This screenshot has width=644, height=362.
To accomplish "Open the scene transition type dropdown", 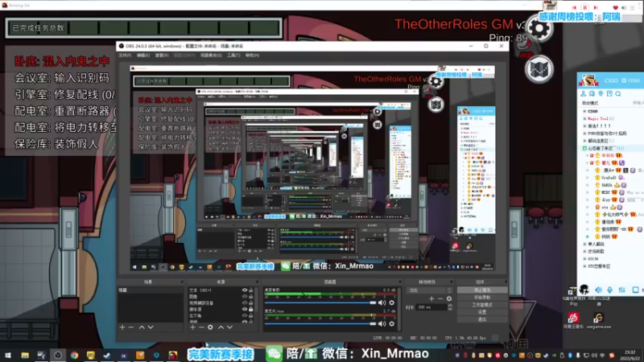I will (430, 290).
